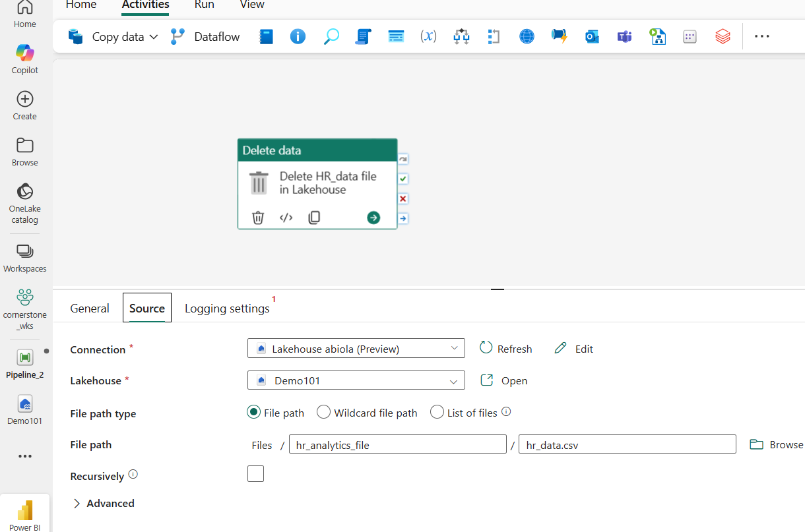805x532 pixels.
Task: Select the Delete data activity header
Action: point(317,150)
